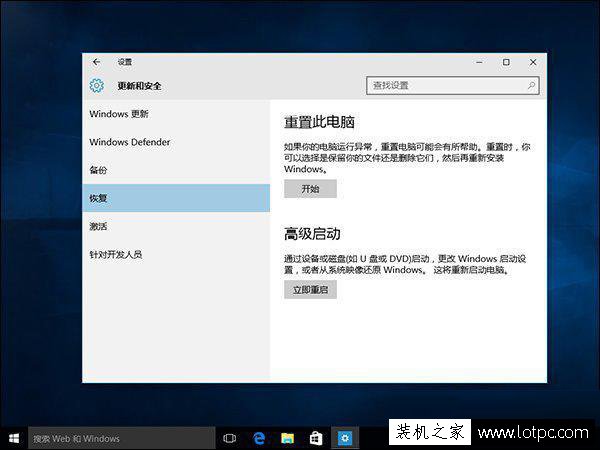Click the 重置此电脑 heading text
Screen dimensions: 600x450
point(319,122)
